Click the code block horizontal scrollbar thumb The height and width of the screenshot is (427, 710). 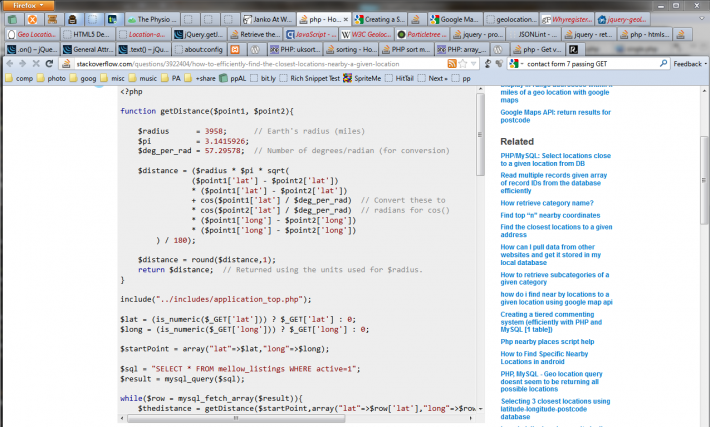tap(235, 418)
